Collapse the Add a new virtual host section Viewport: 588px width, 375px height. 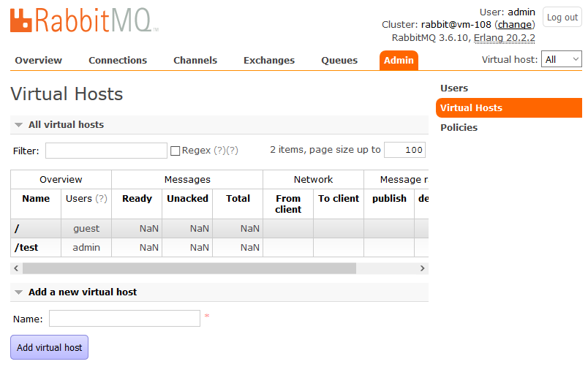coord(19,292)
